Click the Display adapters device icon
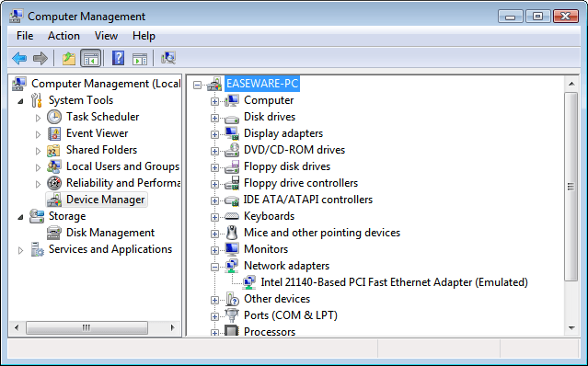588x366 pixels. pos(232,133)
